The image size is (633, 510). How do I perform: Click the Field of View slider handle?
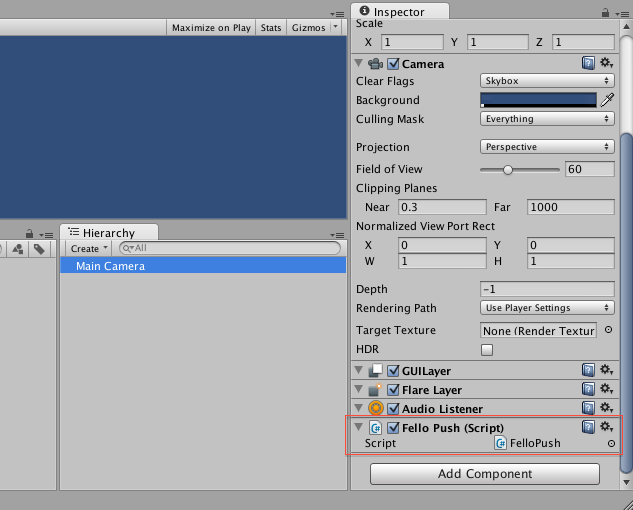click(508, 170)
